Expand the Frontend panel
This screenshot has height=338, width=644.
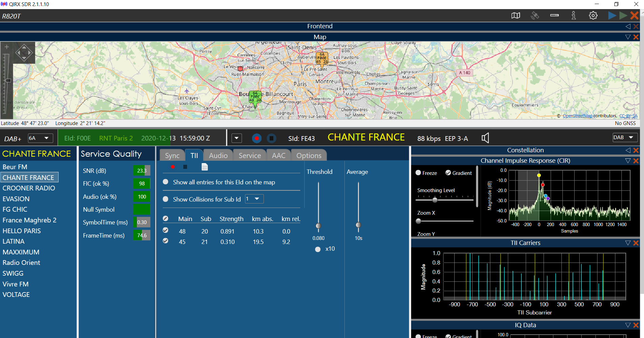coord(628,26)
